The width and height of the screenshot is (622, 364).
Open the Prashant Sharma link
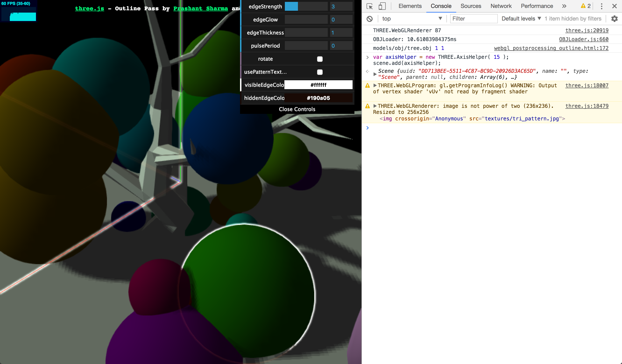(201, 8)
